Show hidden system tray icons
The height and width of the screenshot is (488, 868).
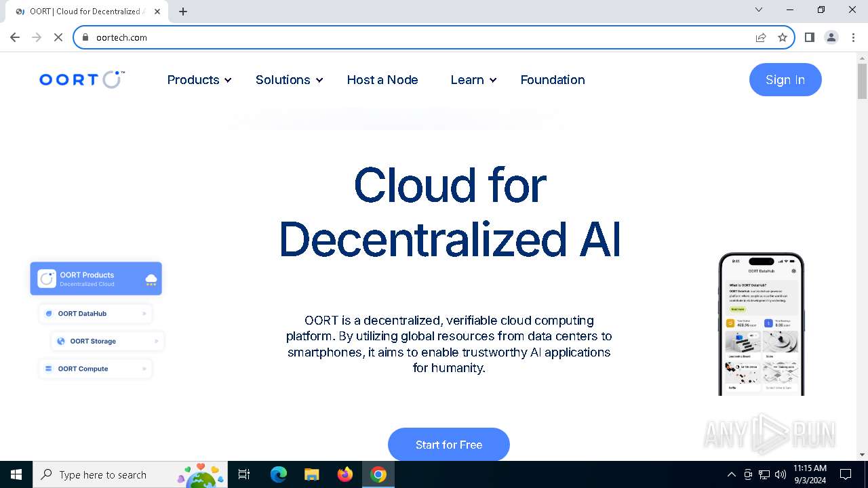731,474
